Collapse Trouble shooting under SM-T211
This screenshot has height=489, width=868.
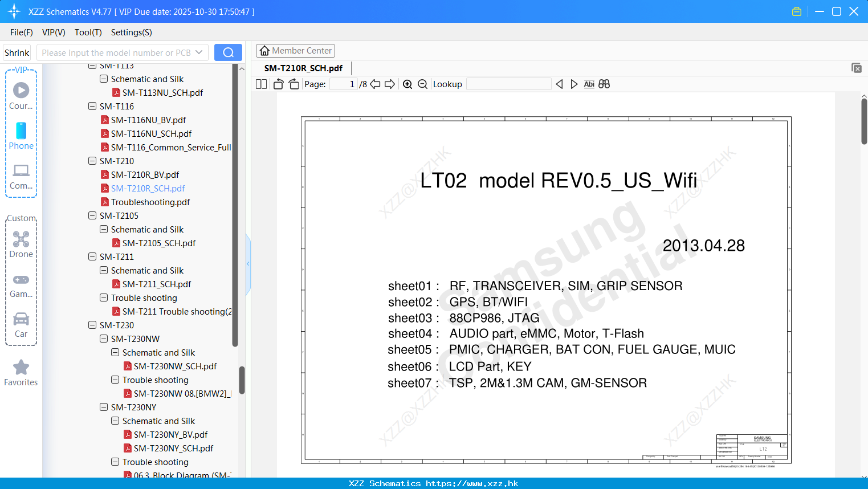pos(104,298)
